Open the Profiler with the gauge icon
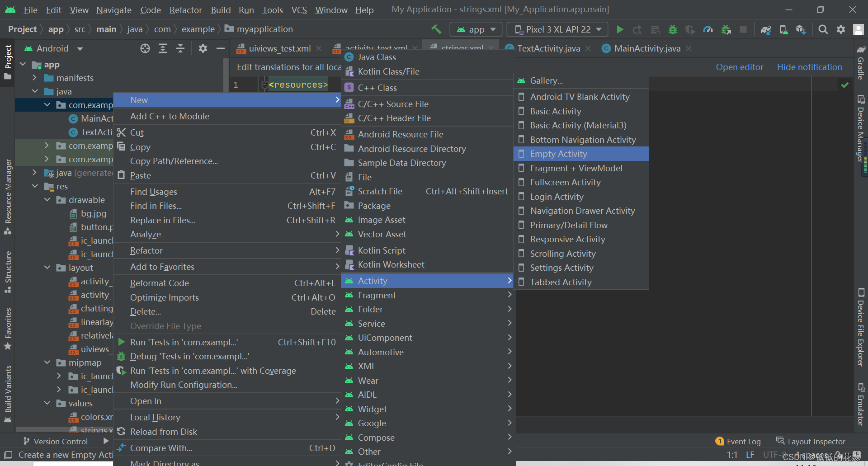Image resolution: width=868 pixels, height=466 pixels. click(708, 29)
